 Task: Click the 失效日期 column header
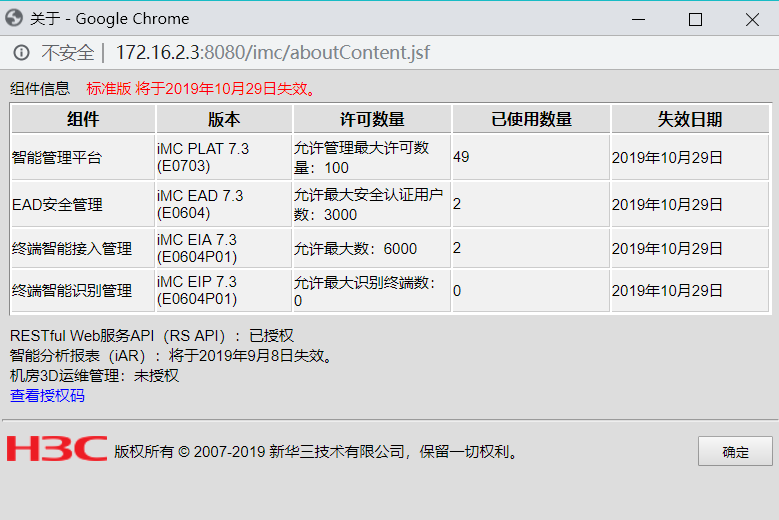point(690,119)
